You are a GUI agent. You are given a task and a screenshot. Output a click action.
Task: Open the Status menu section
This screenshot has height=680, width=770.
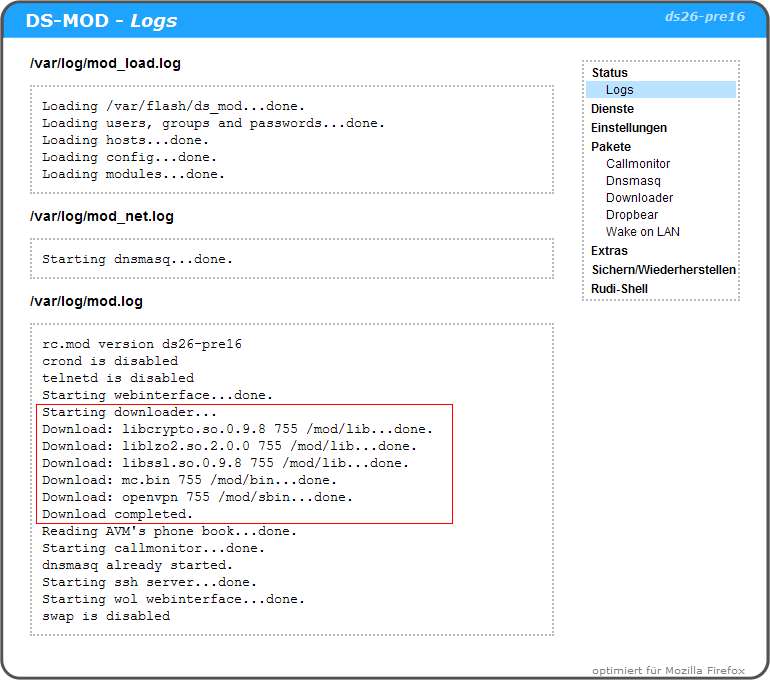point(609,73)
